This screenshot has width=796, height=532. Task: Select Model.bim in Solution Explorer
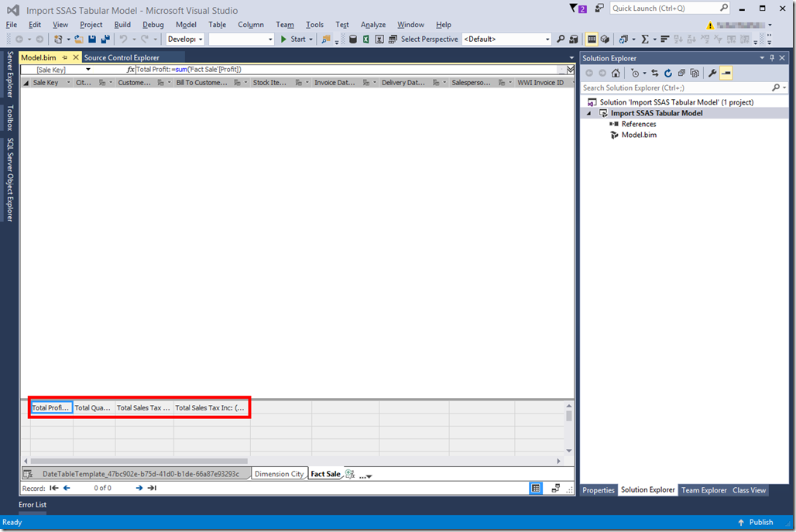[x=639, y=135]
